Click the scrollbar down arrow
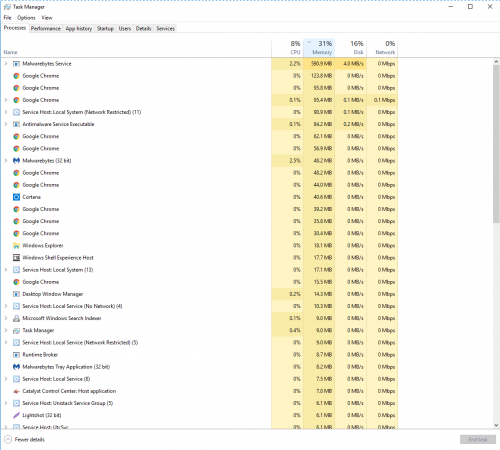The width and height of the screenshot is (500, 450). click(x=496, y=425)
